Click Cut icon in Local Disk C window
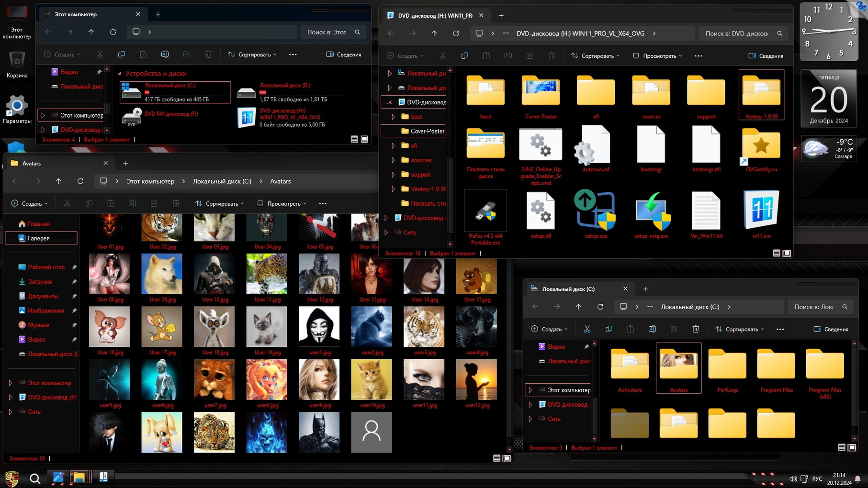 point(587,329)
